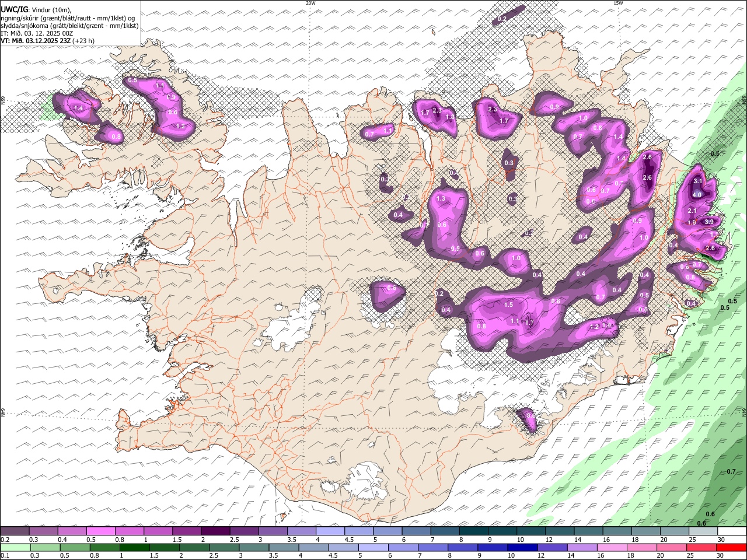Click the 'IT: Mið. 03. 12. 2025 00Z' init time
This screenshot has height=560, width=747.
coord(37,33)
